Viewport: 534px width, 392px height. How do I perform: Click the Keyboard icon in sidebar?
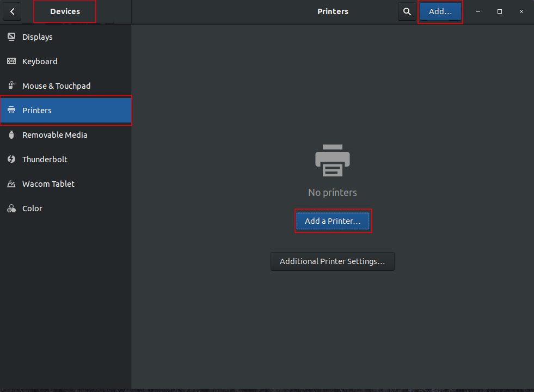pyautogui.click(x=11, y=62)
